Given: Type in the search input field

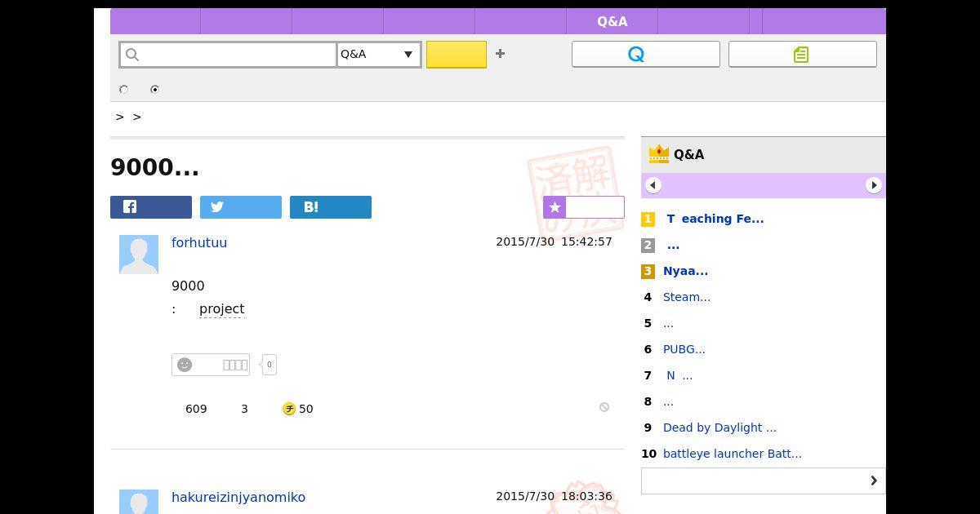Looking at the screenshot, I should click(228, 55).
